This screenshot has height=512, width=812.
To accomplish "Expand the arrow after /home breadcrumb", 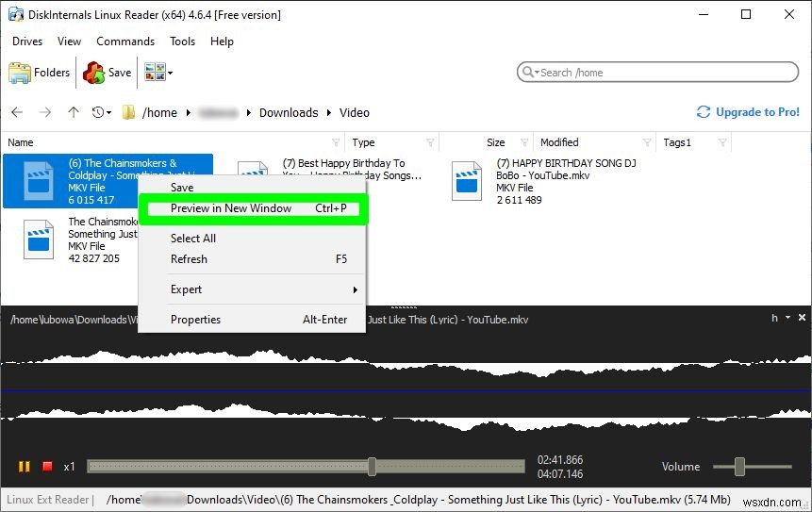I will pyautogui.click(x=188, y=113).
